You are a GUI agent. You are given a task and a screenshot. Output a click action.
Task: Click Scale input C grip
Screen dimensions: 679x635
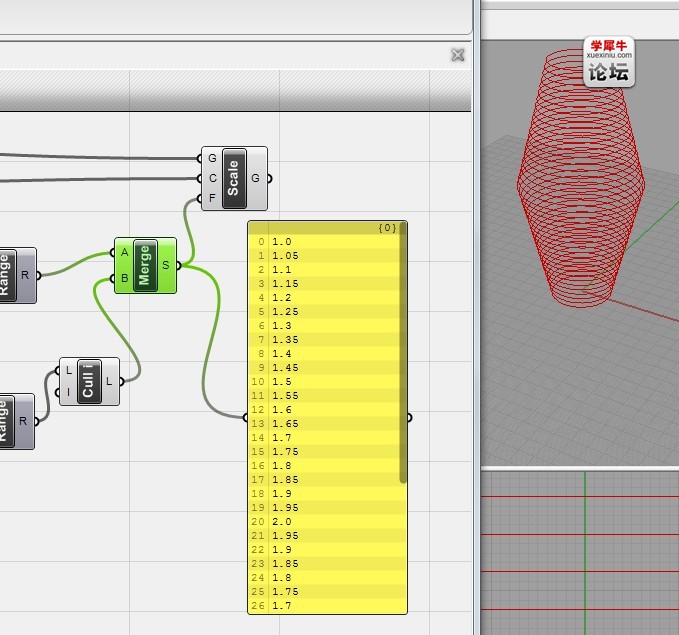coord(199,178)
